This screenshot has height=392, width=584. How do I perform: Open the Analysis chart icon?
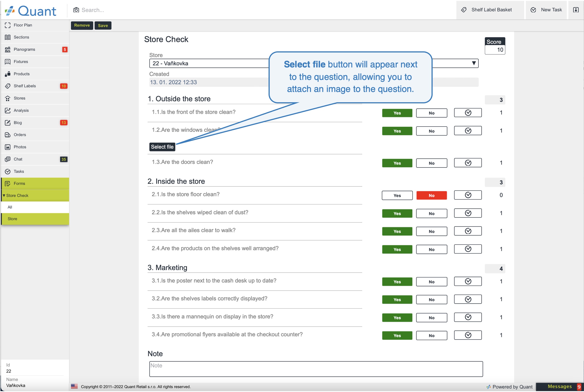tap(8, 111)
